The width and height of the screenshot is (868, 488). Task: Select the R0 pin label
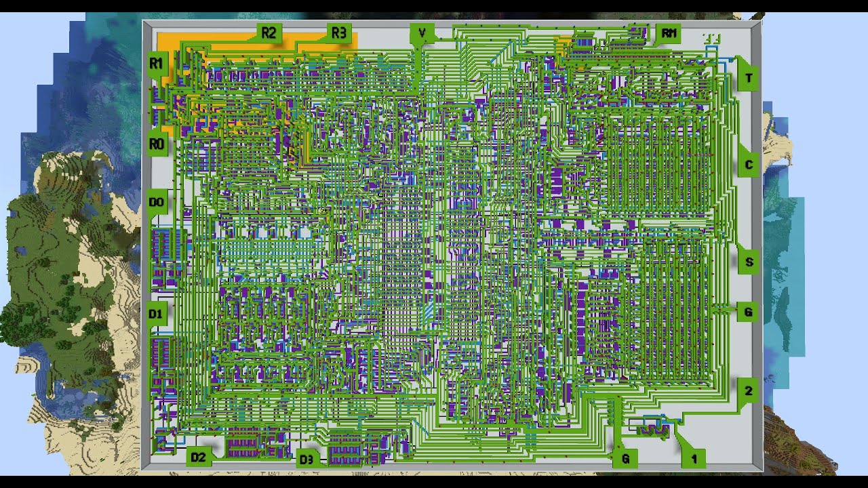pyautogui.click(x=157, y=144)
